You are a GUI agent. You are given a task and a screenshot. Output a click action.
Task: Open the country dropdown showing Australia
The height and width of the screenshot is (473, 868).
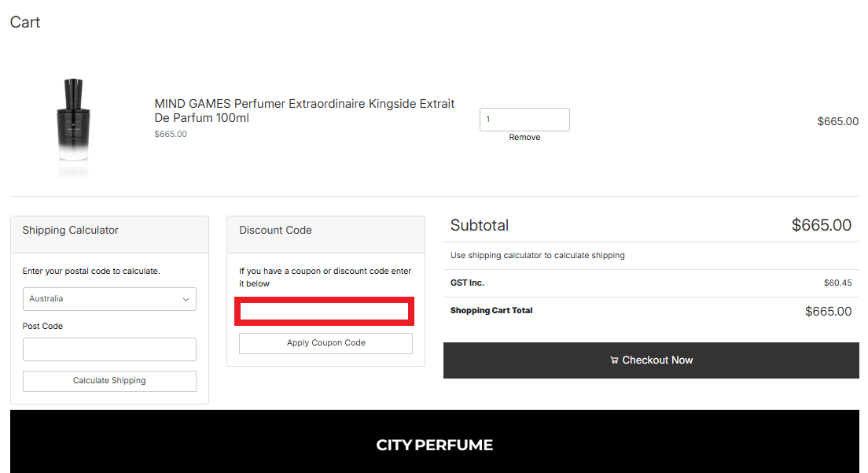pyautogui.click(x=109, y=299)
